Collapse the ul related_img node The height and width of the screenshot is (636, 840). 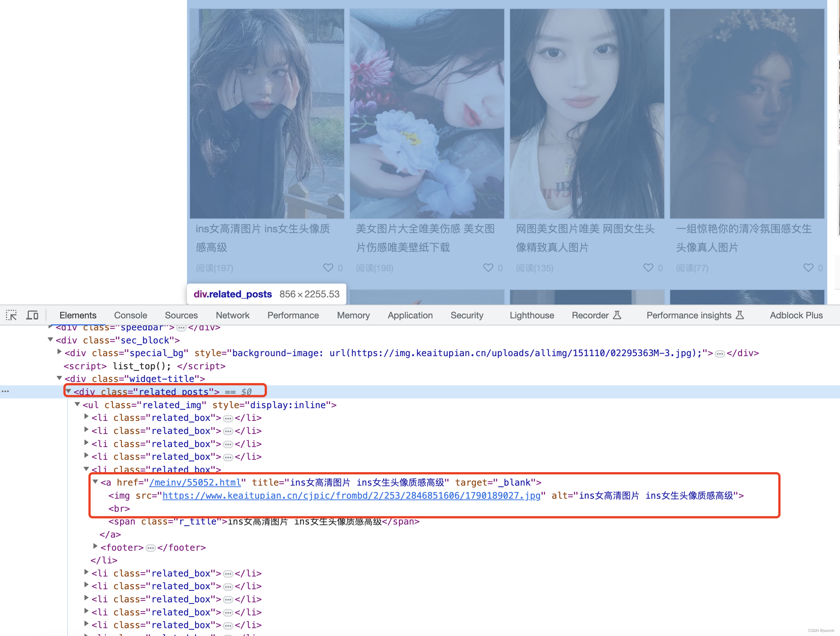77,404
